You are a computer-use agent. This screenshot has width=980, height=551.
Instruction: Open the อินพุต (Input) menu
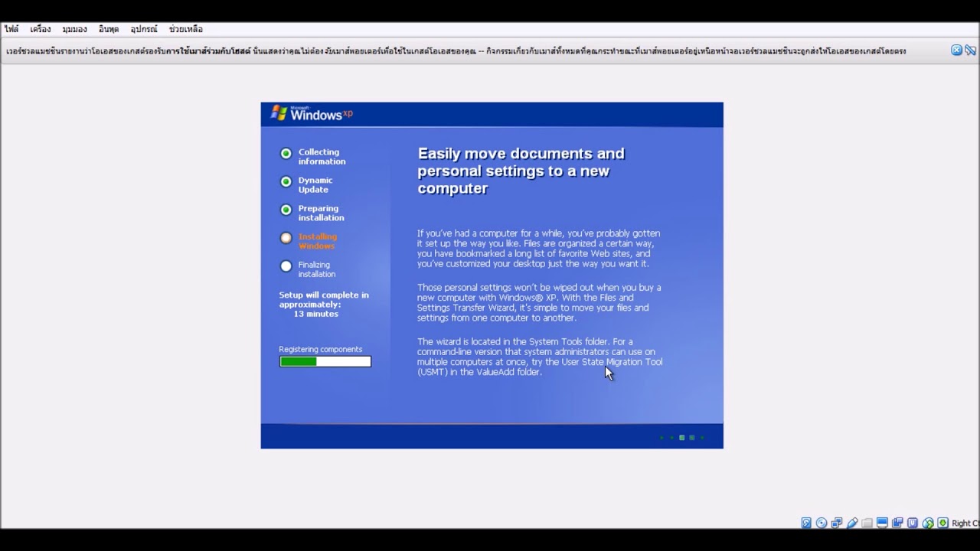(x=109, y=29)
